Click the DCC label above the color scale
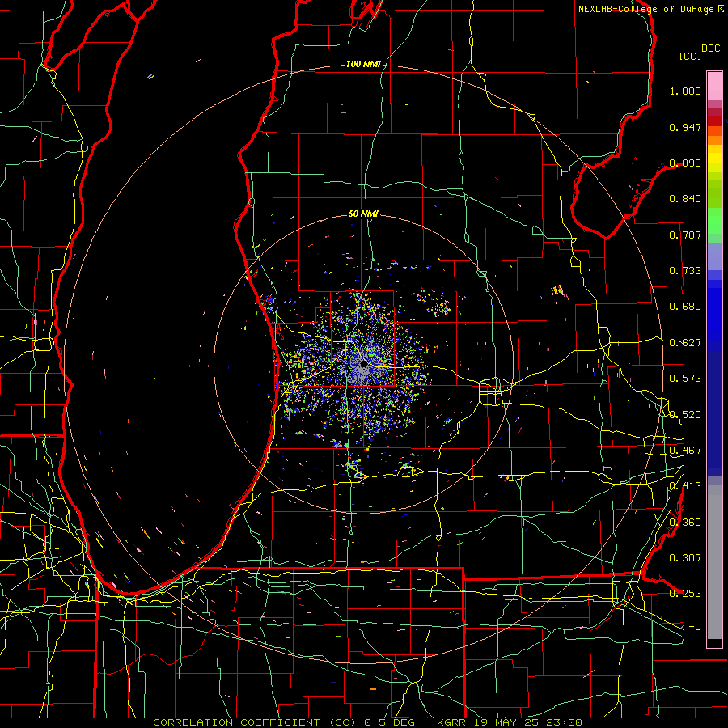 pos(710,49)
